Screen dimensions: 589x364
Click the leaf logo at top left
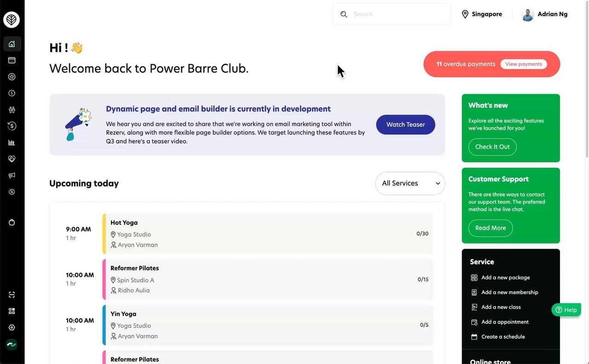coord(12,20)
